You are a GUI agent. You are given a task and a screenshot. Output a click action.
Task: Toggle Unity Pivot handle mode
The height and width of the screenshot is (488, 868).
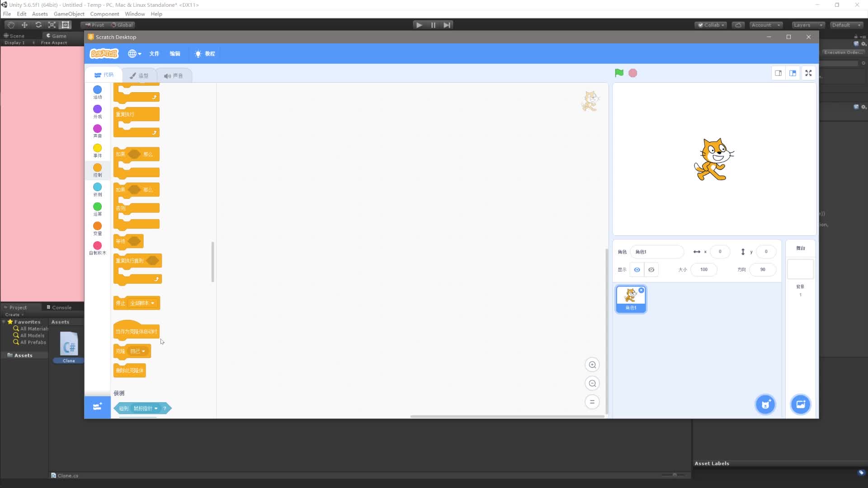click(x=94, y=25)
